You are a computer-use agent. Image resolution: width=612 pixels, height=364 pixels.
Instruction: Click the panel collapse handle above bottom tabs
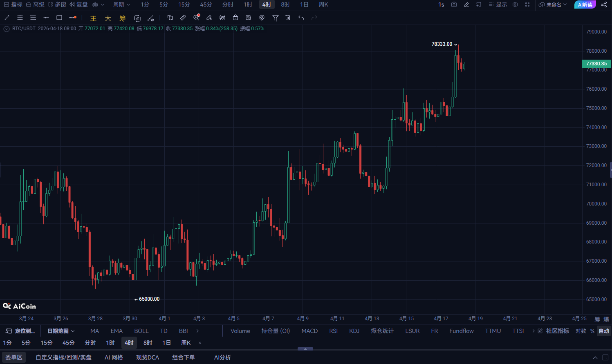(305, 349)
